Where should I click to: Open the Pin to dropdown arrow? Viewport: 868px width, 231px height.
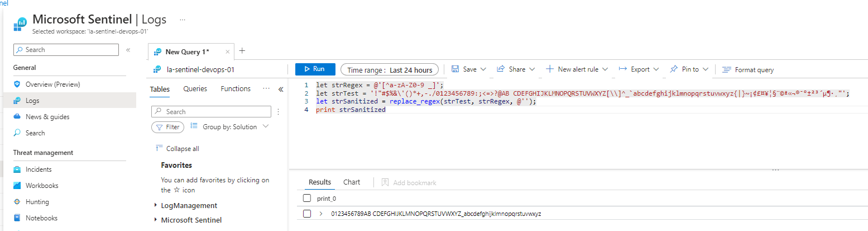[x=706, y=69]
